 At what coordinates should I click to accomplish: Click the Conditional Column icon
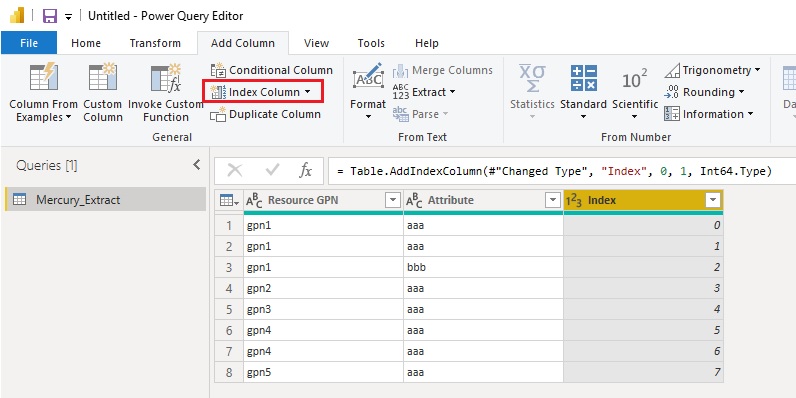[218, 70]
